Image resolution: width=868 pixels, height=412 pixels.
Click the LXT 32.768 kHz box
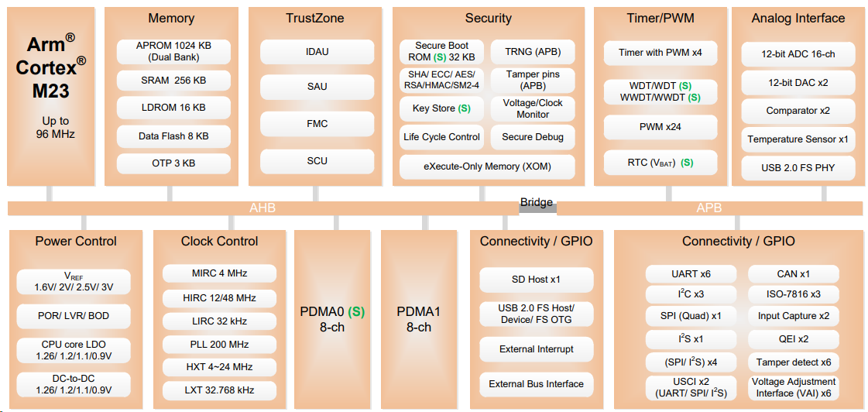tap(219, 390)
